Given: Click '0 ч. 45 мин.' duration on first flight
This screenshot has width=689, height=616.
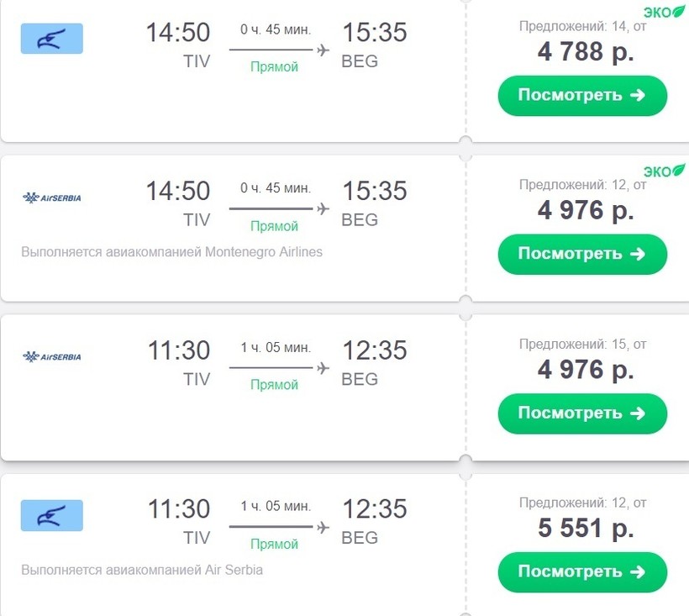Looking at the screenshot, I should (x=276, y=29).
